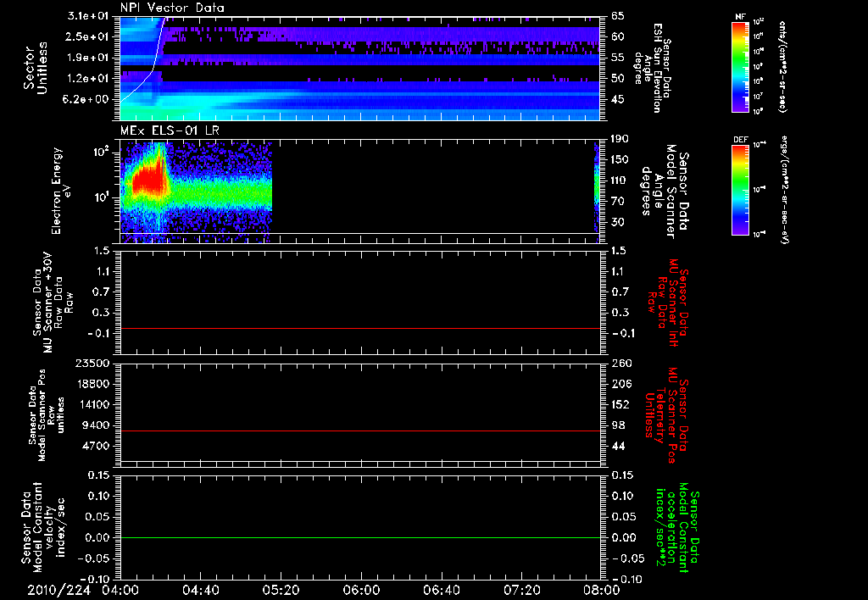Image resolution: width=868 pixels, height=600 pixels.
Task: Click the "08:00" time tick label
Action: [601, 590]
